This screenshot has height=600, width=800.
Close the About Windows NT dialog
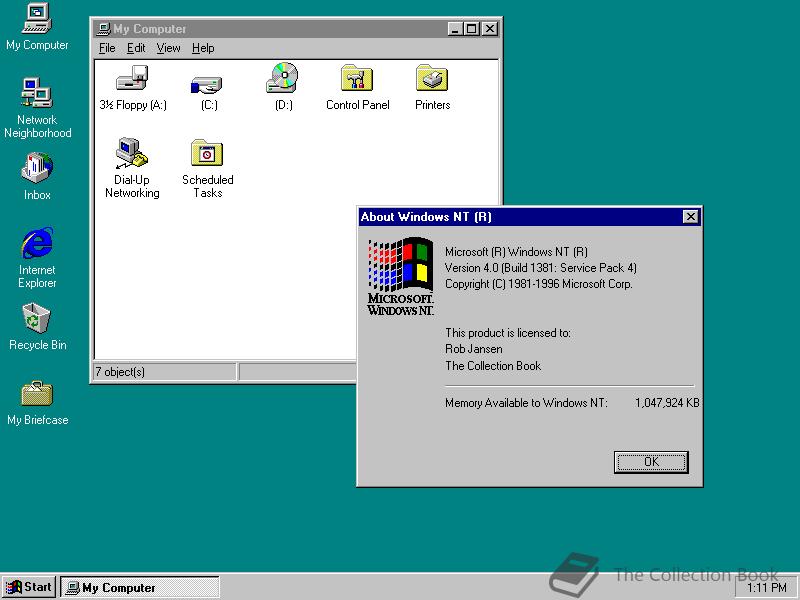click(x=690, y=217)
